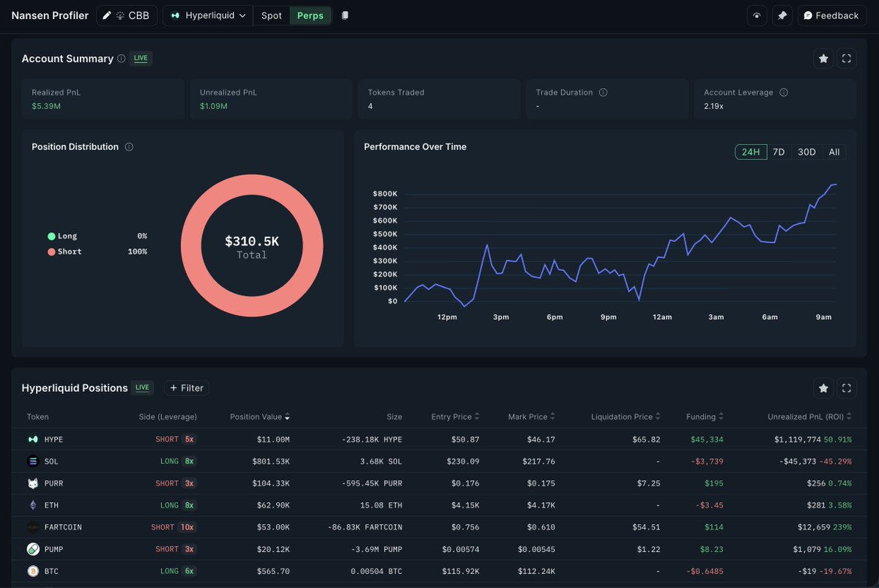
Task: Click the PUMP token icon
Action: tap(32, 549)
